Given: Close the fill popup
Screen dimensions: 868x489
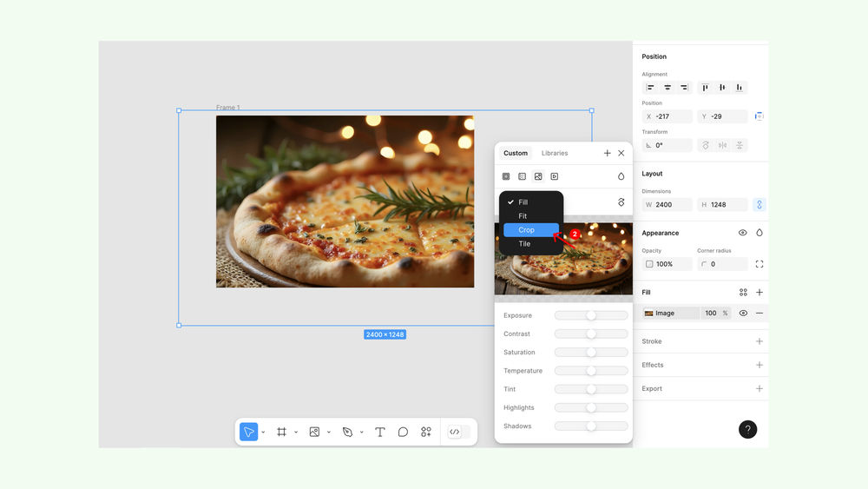Looking at the screenshot, I should [x=621, y=154].
